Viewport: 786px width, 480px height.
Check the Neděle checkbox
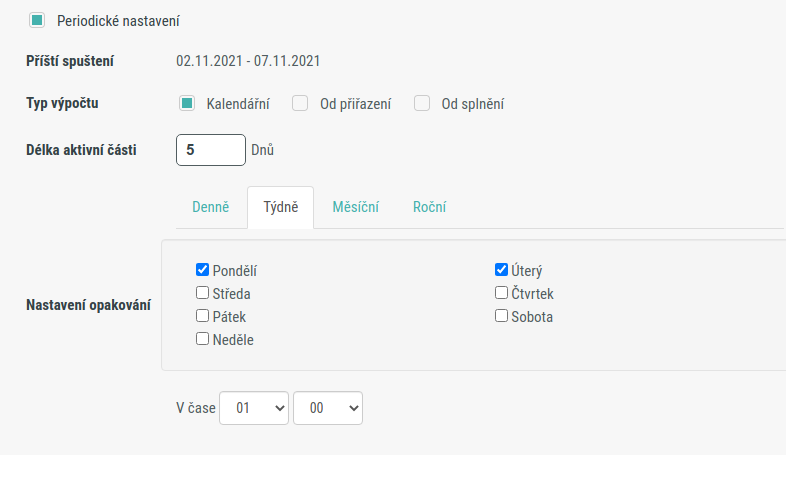202,339
